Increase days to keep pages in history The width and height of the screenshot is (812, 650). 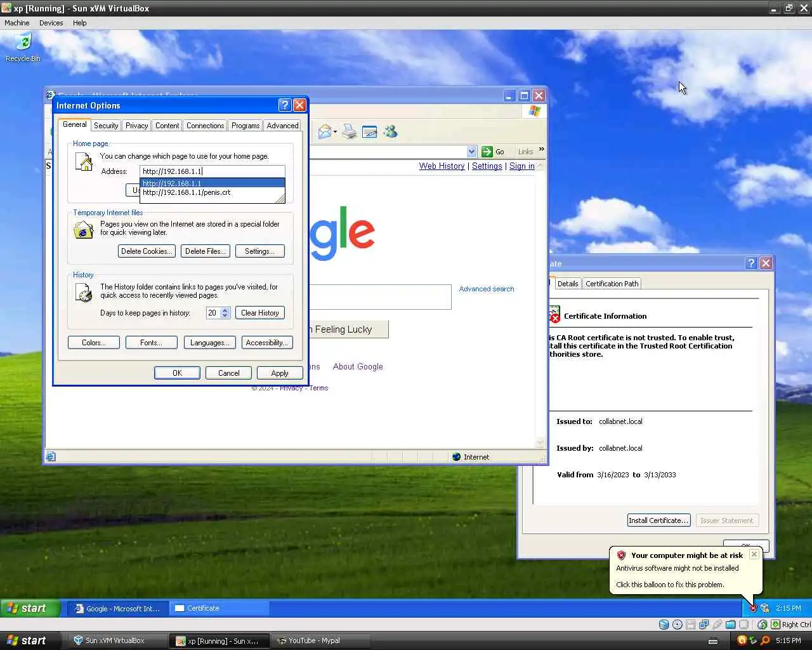pos(225,310)
